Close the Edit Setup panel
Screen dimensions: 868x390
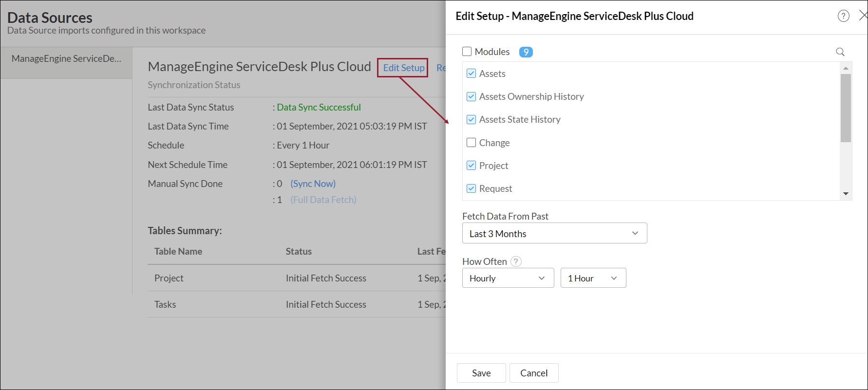tap(863, 16)
